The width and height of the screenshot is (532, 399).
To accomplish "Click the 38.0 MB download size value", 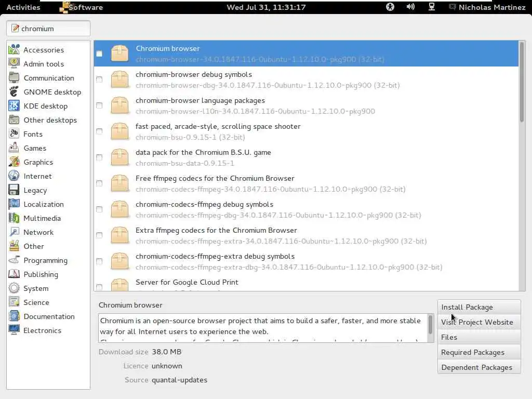I will click(167, 352).
